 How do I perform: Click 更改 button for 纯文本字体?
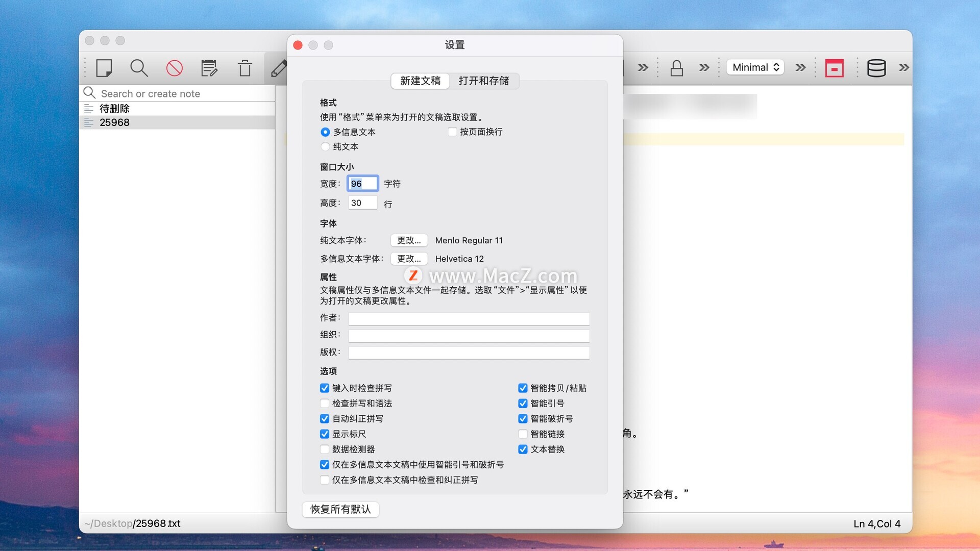click(409, 240)
